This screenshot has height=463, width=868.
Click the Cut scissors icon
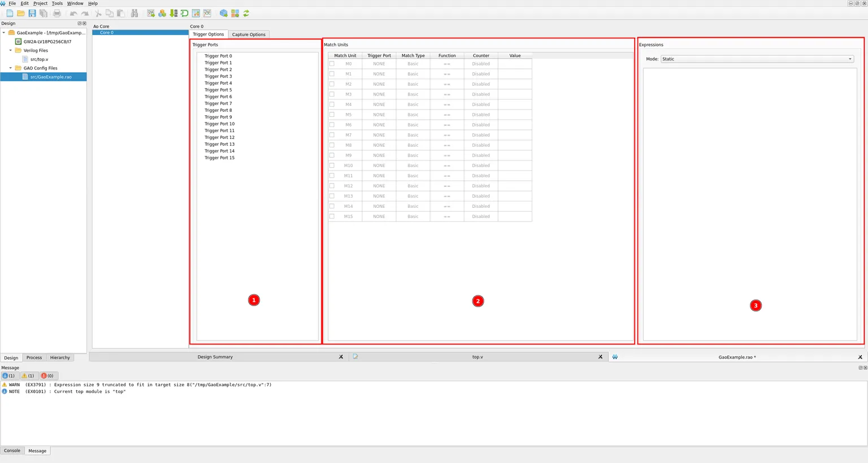point(98,13)
